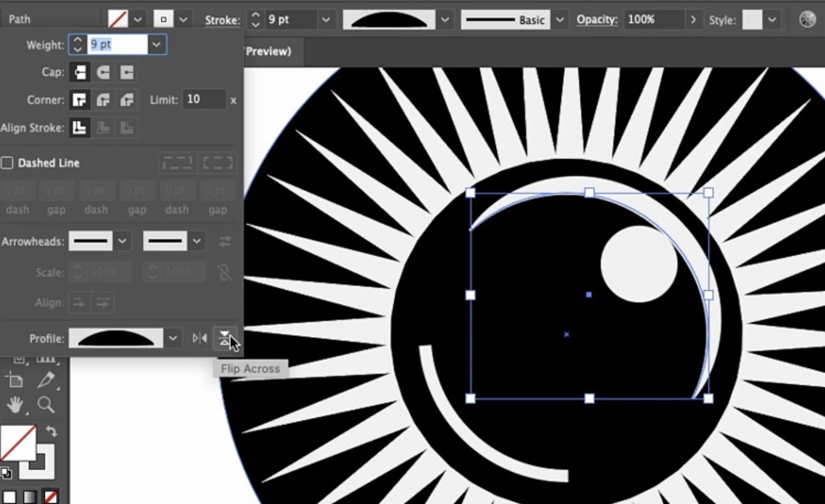Open the control bar stroke weight dropdown
The image size is (825, 504).
tap(326, 20)
